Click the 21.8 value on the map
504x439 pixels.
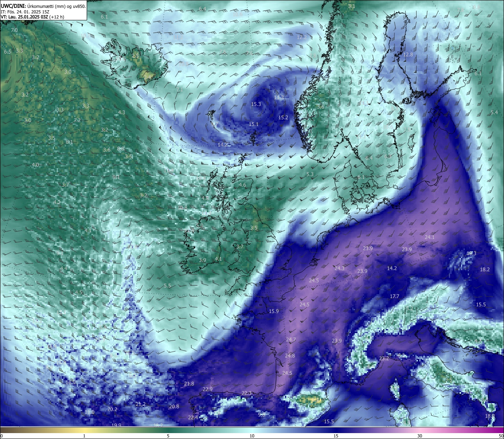pyautogui.click(x=189, y=384)
